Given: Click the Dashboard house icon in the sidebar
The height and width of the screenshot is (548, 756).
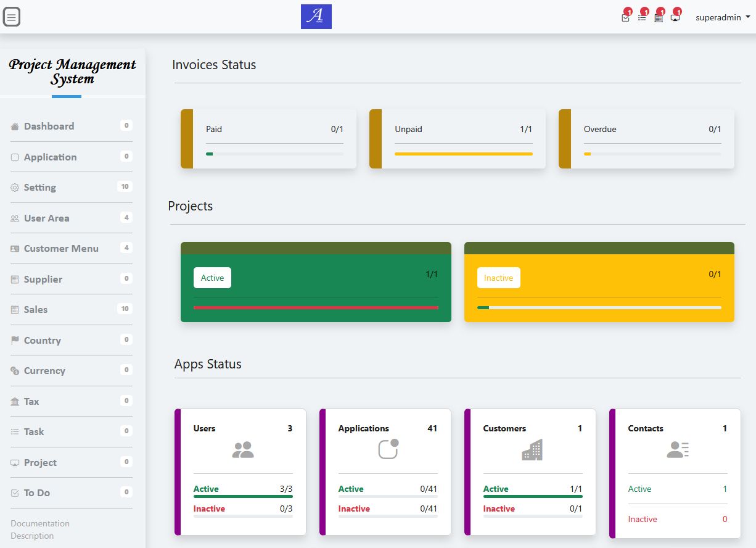Looking at the screenshot, I should [15, 127].
